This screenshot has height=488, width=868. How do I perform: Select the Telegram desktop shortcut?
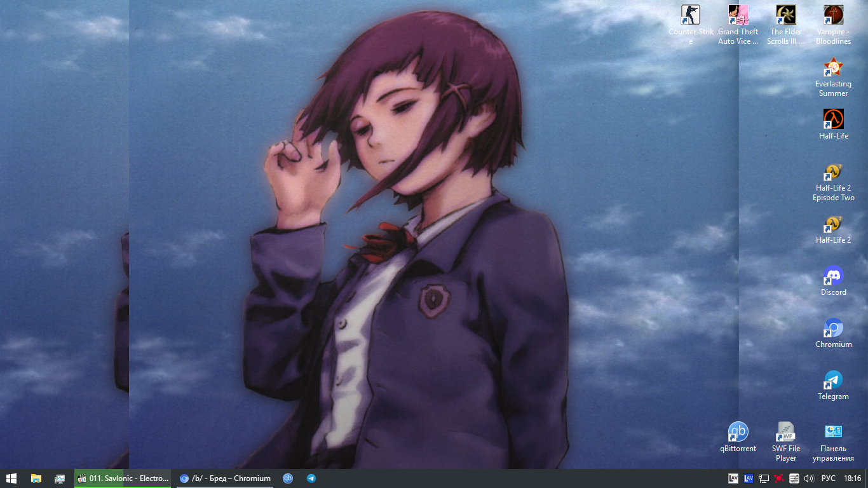pos(833,386)
